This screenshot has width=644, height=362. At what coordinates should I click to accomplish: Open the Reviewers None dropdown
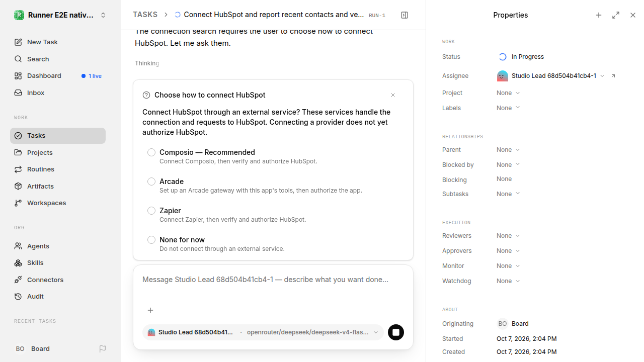[x=508, y=236]
